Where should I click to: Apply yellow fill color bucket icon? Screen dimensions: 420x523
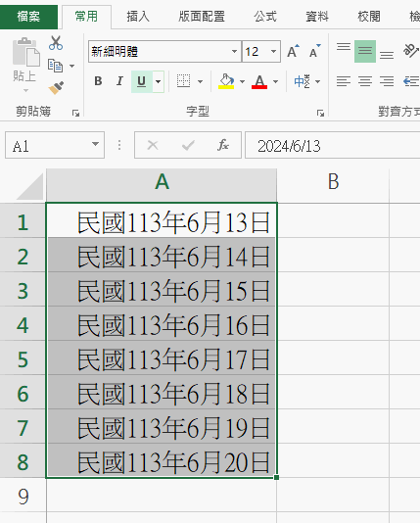pos(226,81)
